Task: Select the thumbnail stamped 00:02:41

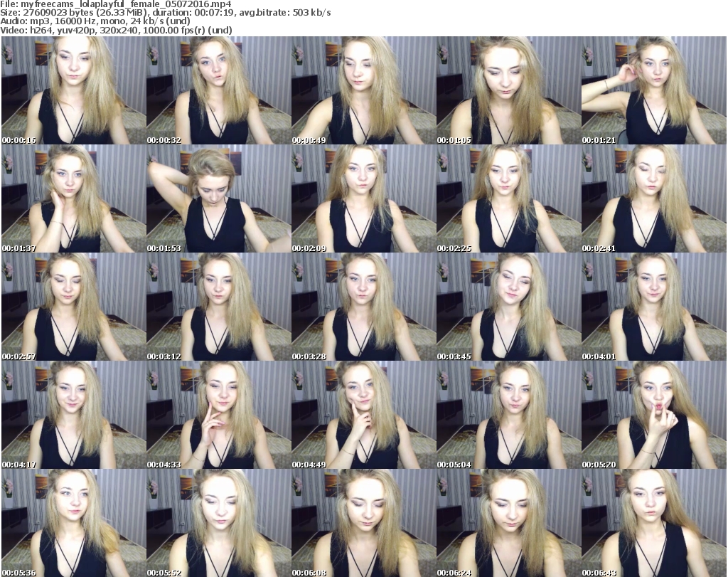Action: click(x=654, y=198)
